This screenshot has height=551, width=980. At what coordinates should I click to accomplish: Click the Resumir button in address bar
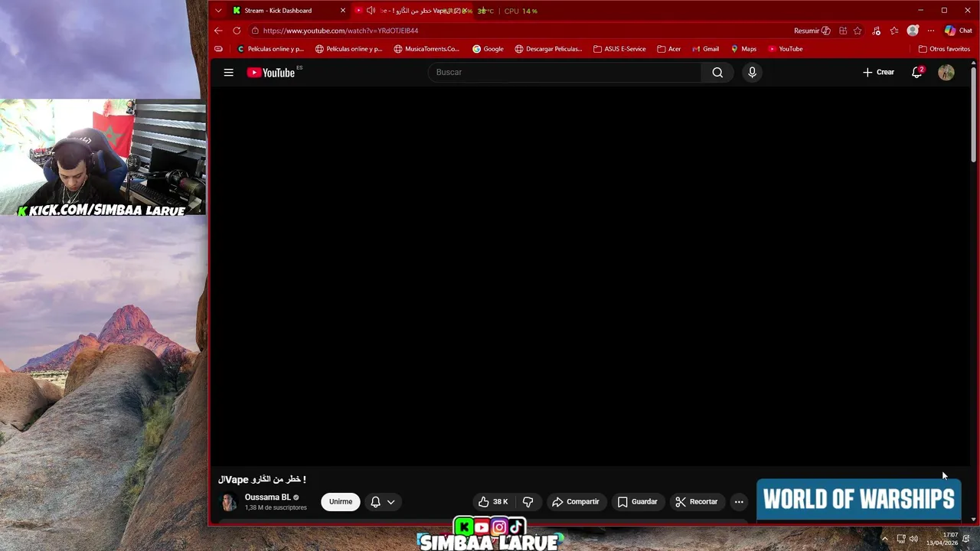(812, 31)
